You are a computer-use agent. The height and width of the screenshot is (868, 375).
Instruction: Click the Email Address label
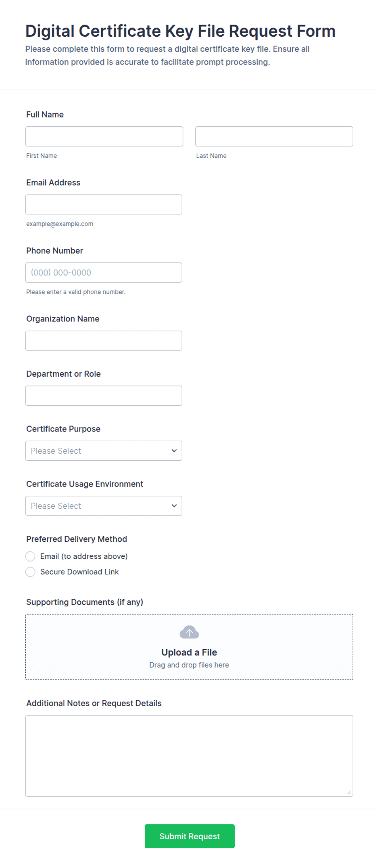pos(53,182)
